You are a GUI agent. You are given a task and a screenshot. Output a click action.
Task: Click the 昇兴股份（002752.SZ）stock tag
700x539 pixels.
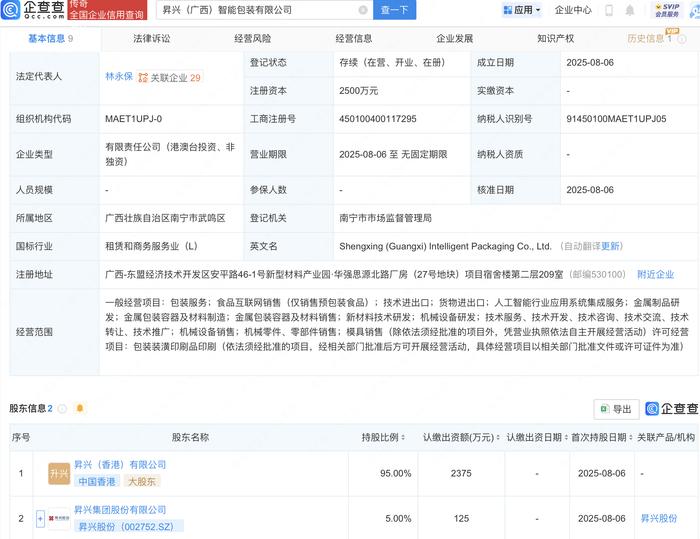[x=129, y=526]
